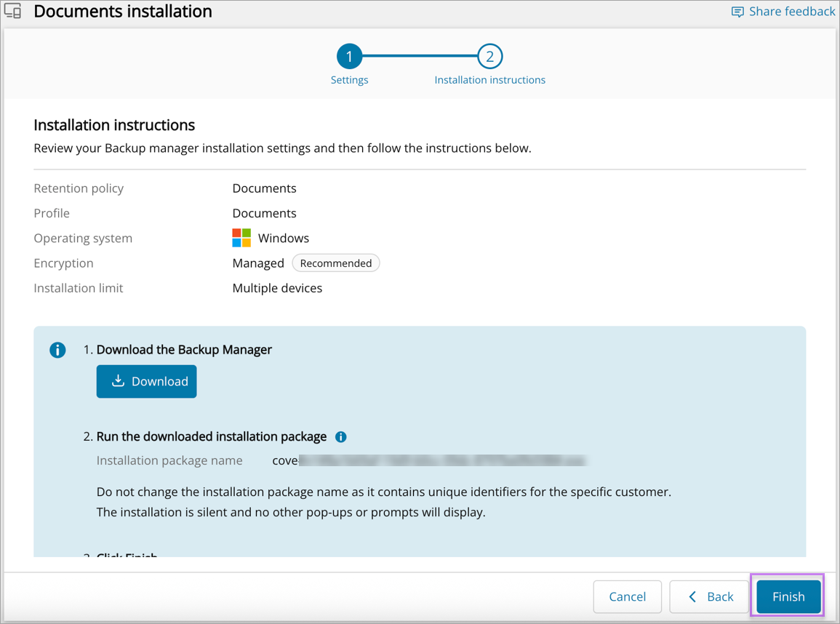The width and height of the screenshot is (840, 624).
Task: Click the device icon beside Documents installation title
Action: coord(13,12)
